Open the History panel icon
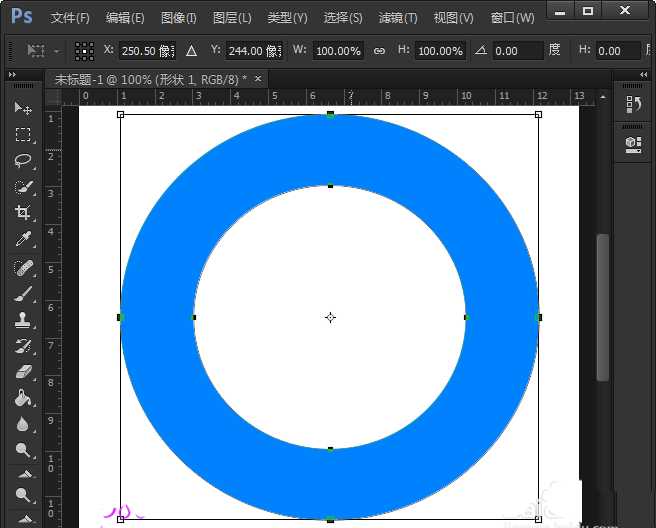The image size is (656, 528). pyautogui.click(x=632, y=105)
